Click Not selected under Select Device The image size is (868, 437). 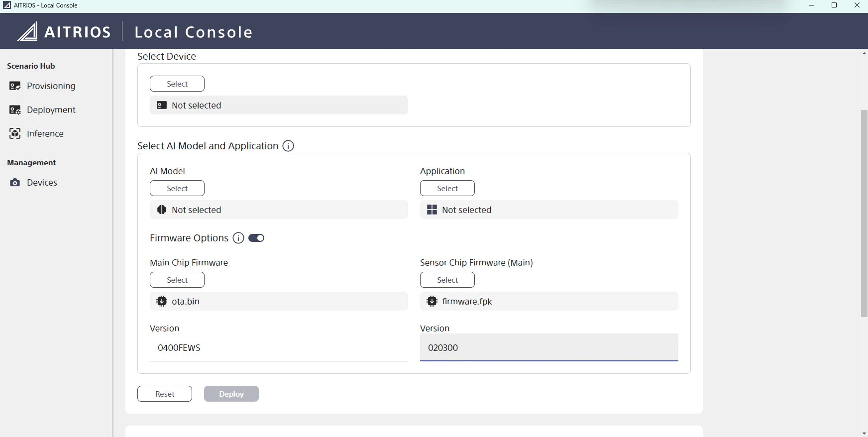tap(197, 105)
